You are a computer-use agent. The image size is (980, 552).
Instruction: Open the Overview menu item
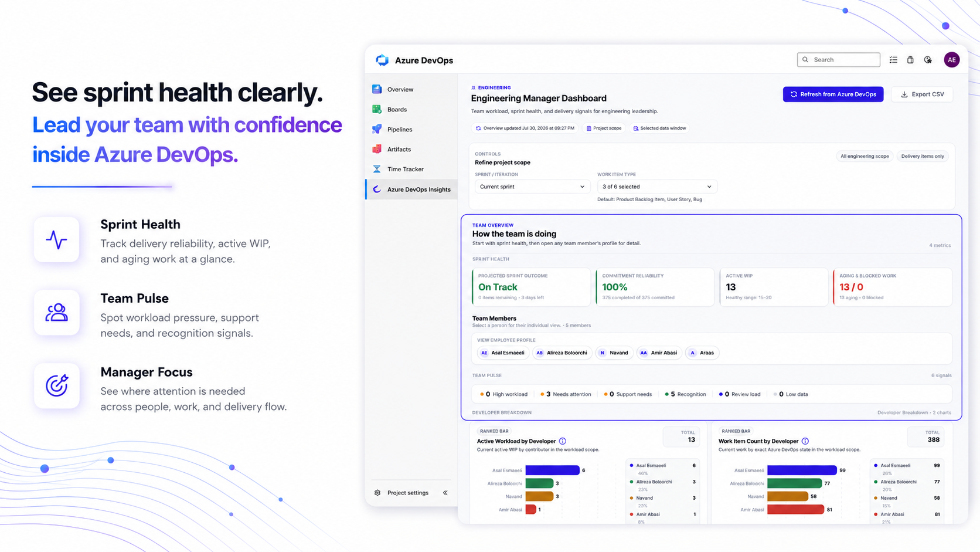click(411, 89)
